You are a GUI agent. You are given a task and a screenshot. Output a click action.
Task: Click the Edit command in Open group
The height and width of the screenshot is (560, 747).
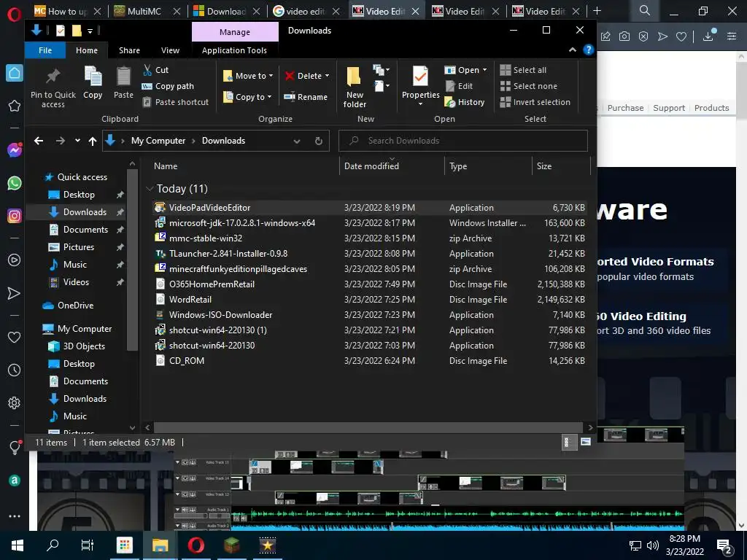(x=459, y=86)
